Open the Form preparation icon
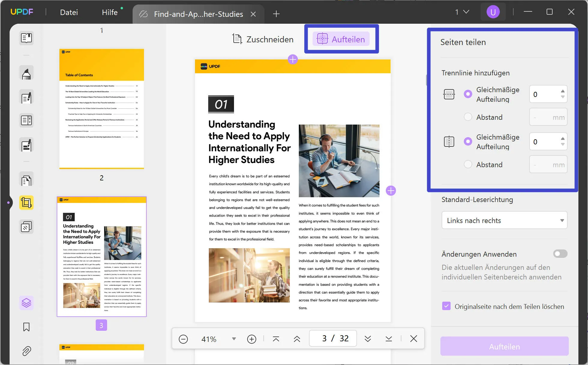The height and width of the screenshot is (365, 588). pos(26,120)
